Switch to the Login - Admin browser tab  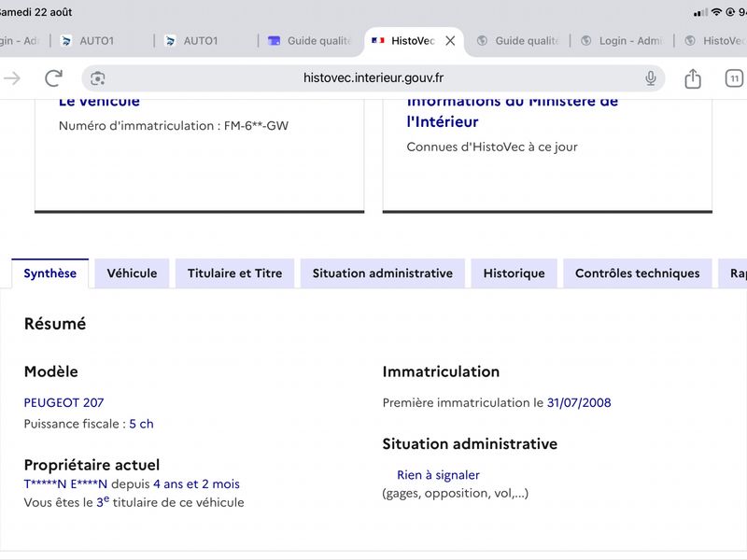[622, 41]
